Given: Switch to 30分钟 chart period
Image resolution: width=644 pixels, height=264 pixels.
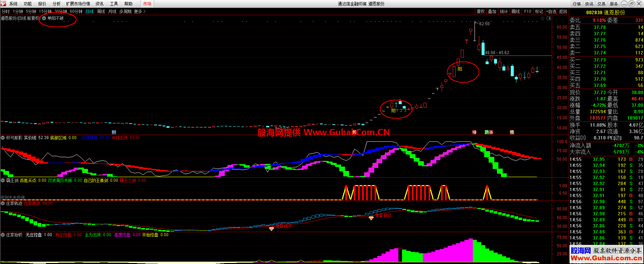Looking at the screenshot, I should click(61, 11).
